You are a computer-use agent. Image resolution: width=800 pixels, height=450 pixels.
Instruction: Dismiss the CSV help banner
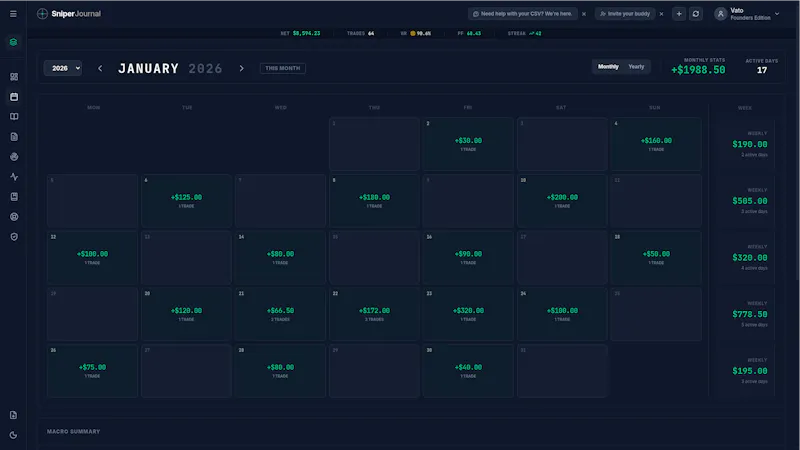coord(584,14)
